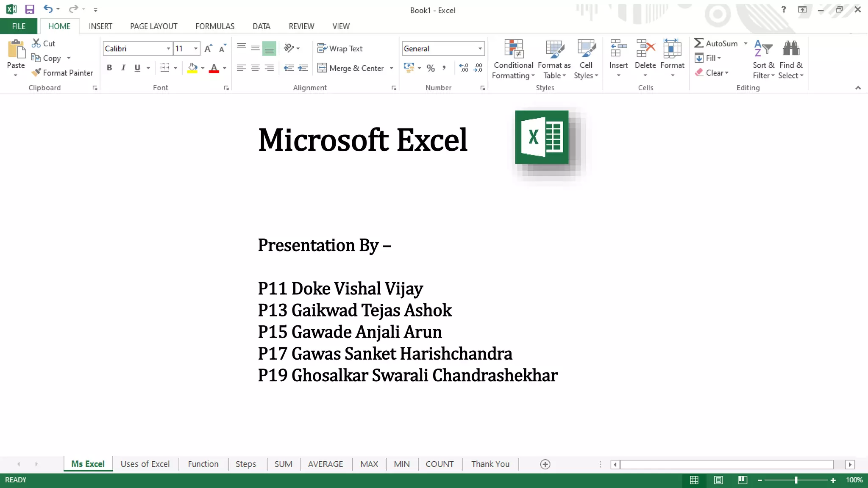Click the Copy command

(47, 58)
